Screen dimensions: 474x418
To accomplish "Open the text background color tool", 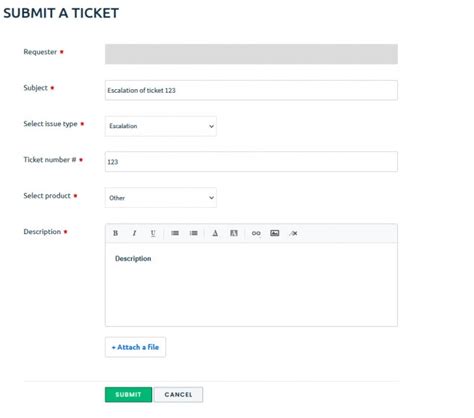I will click(234, 233).
